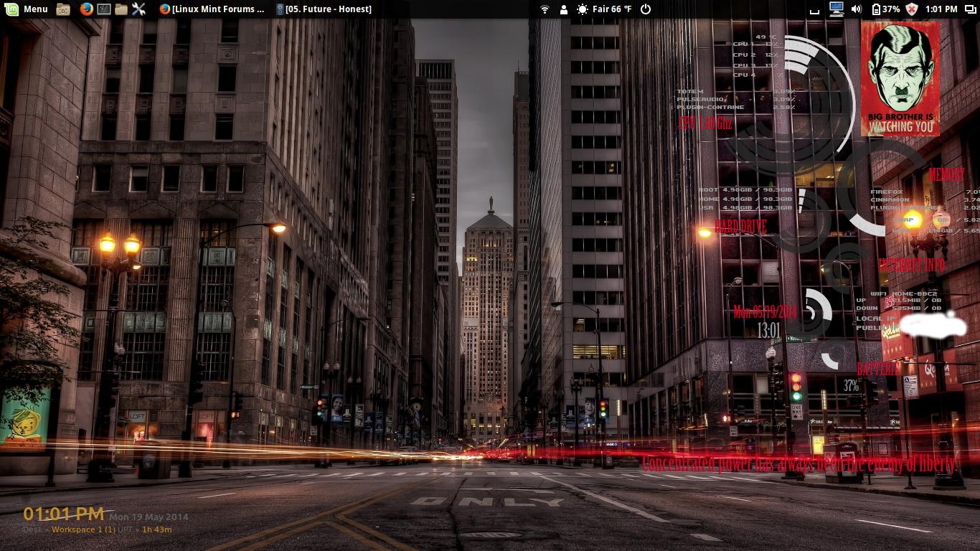Click the BATTERY conky label

tap(877, 369)
